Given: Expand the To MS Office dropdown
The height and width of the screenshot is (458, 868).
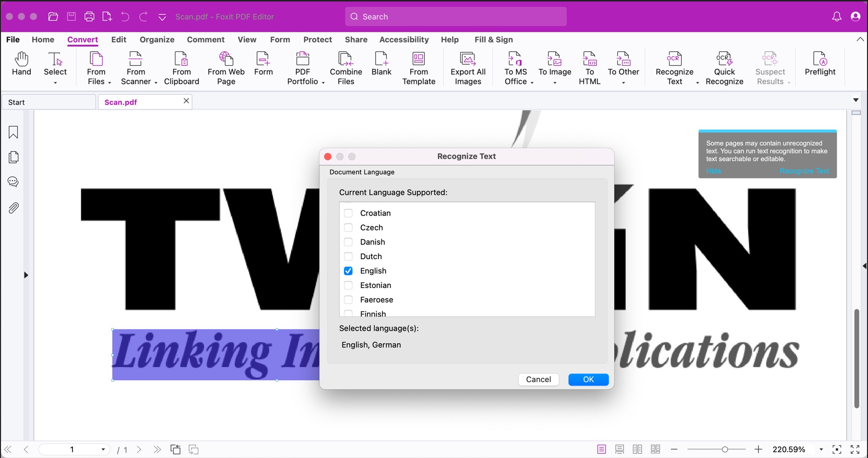Looking at the screenshot, I should pos(532,83).
